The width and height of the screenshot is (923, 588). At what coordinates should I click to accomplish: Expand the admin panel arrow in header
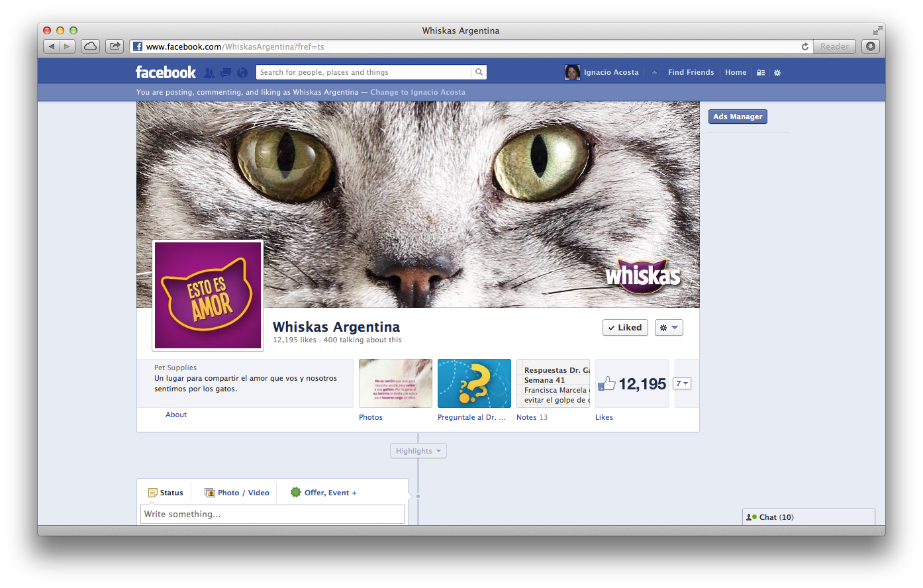(x=654, y=73)
